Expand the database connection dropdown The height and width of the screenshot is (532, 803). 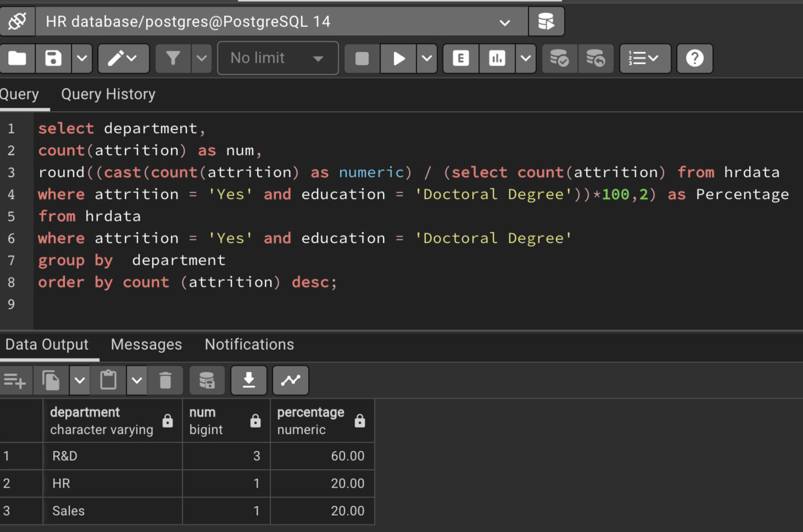click(x=504, y=23)
